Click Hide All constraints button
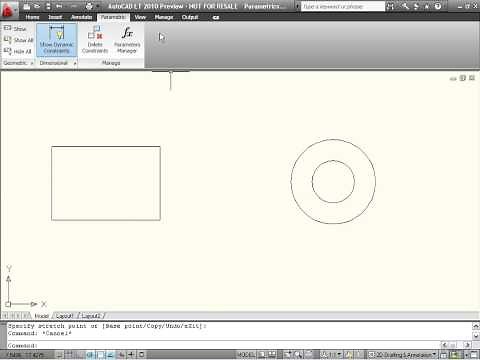 coord(17,51)
